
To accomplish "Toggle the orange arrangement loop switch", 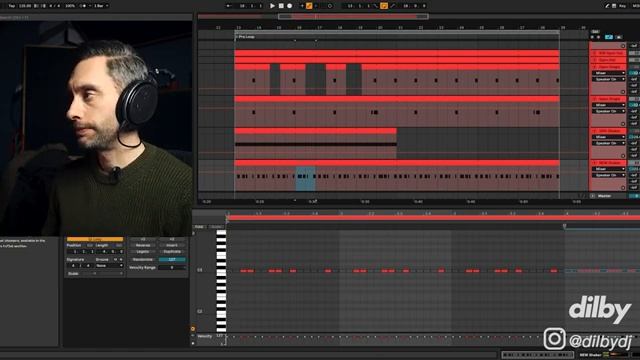I will pyautogui.click(x=384, y=6).
